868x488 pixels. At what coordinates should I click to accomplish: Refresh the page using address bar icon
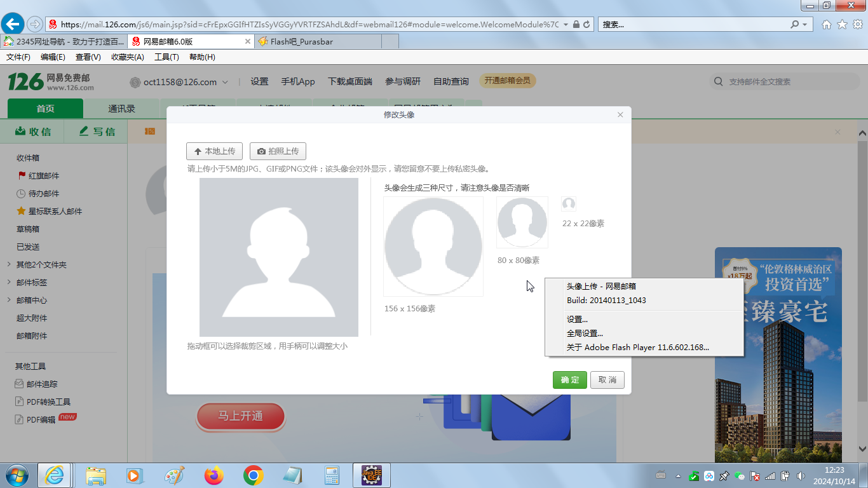click(x=587, y=24)
